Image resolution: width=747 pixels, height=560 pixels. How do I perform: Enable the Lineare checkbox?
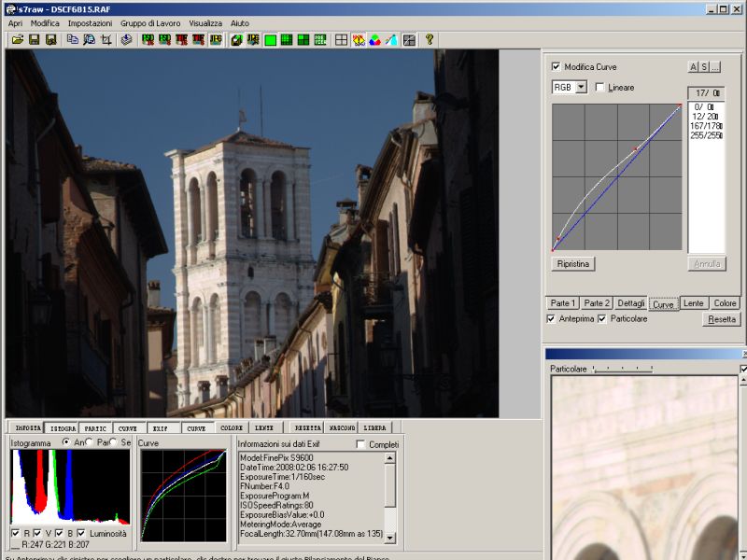pos(599,87)
